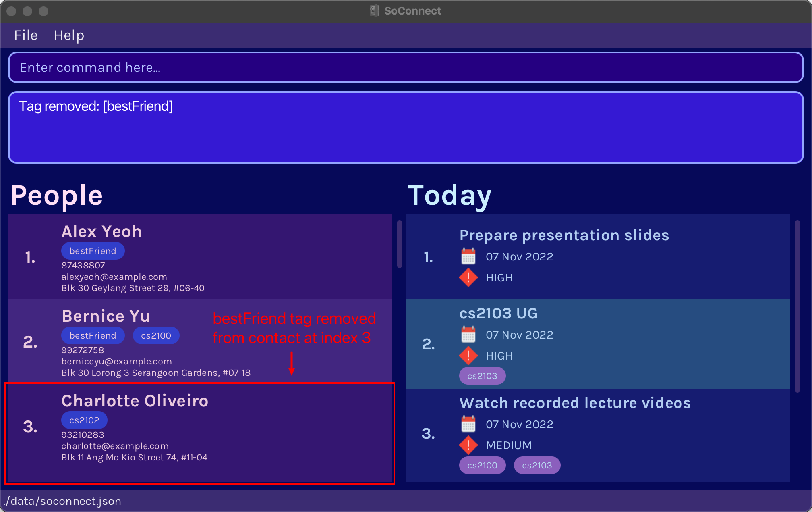Click Bernice's address Blk 30 Lorong 3
Screen dimensions: 812x512
click(156, 373)
